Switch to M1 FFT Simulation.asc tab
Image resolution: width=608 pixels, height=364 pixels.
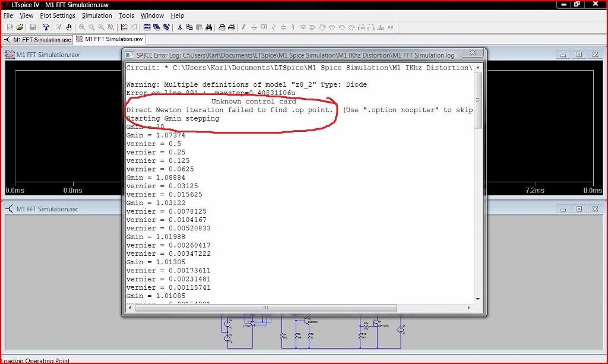(x=37, y=40)
